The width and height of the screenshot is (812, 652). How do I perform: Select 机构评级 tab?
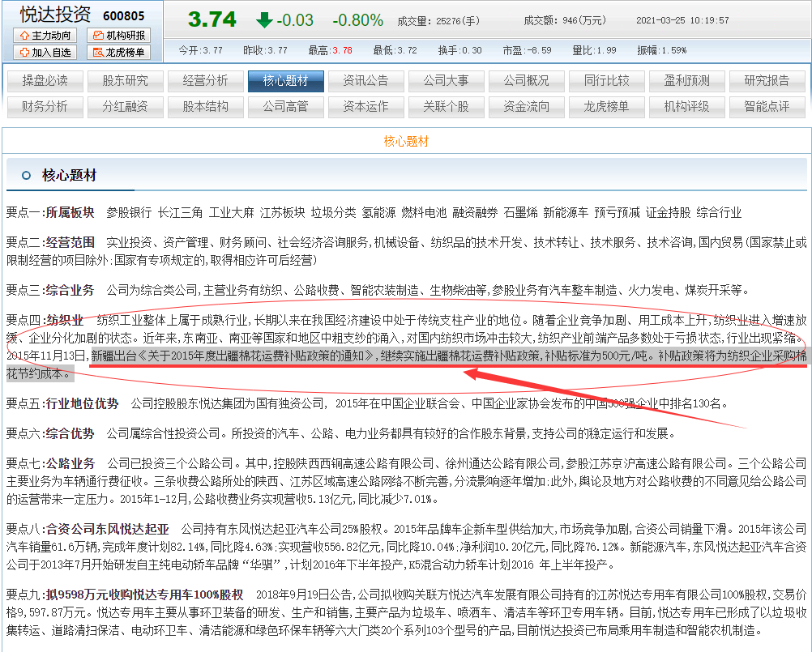coord(687,107)
